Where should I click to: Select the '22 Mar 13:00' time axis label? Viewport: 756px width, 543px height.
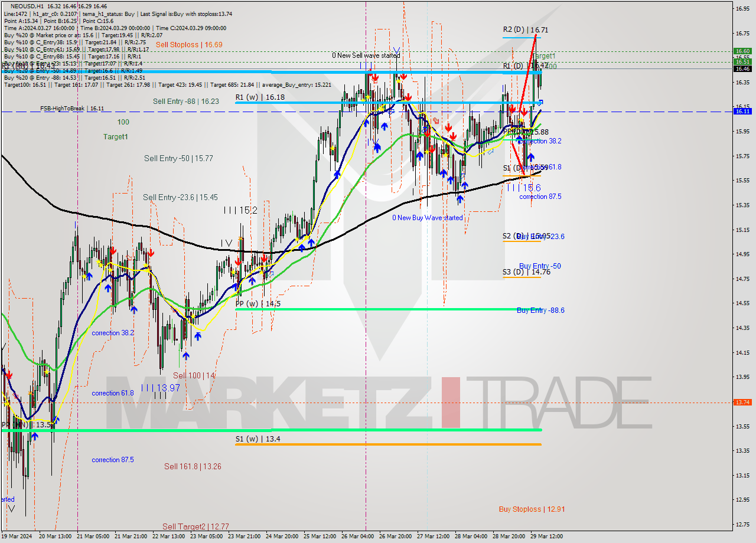169,537
